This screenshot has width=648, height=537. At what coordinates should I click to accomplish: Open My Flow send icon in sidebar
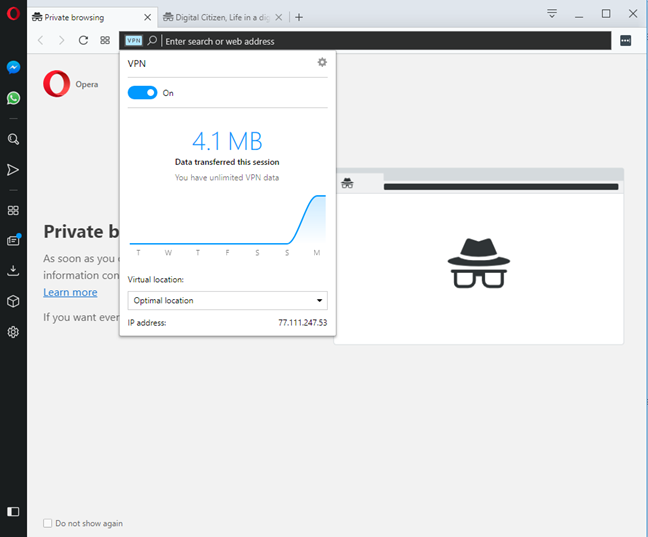13,170
